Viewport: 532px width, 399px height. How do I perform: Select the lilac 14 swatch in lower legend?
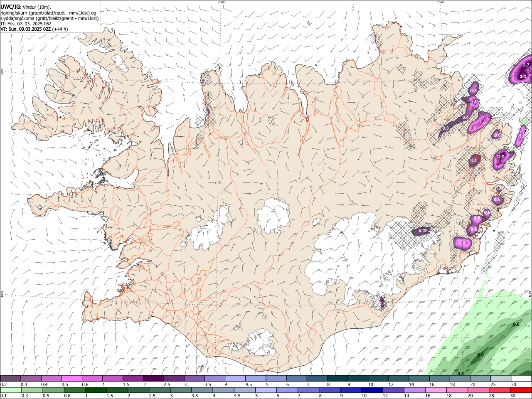click(414, 390)
